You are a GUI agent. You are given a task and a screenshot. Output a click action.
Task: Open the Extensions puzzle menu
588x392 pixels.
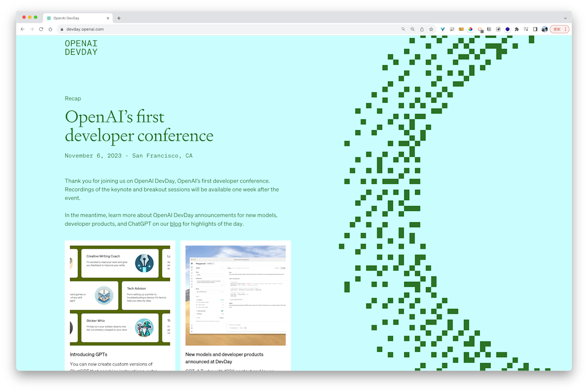[516, 29]
